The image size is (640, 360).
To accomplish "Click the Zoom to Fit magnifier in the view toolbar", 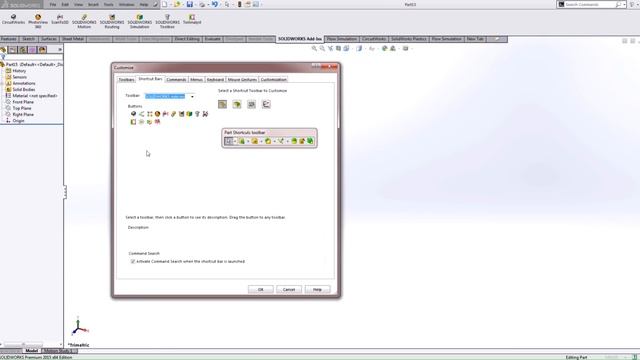I will pos(314,48).
